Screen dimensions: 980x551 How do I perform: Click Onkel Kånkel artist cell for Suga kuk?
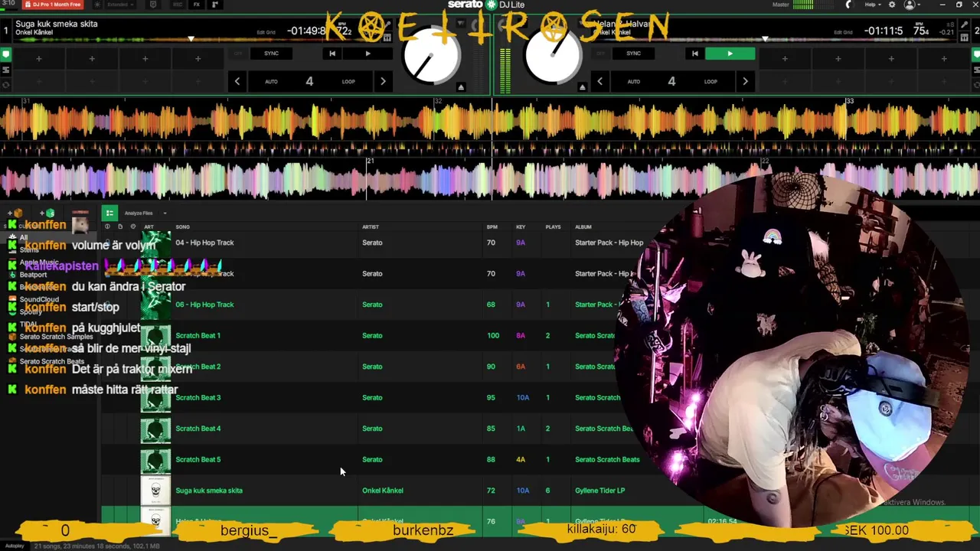pyautogui.click(x=382, y=491)
